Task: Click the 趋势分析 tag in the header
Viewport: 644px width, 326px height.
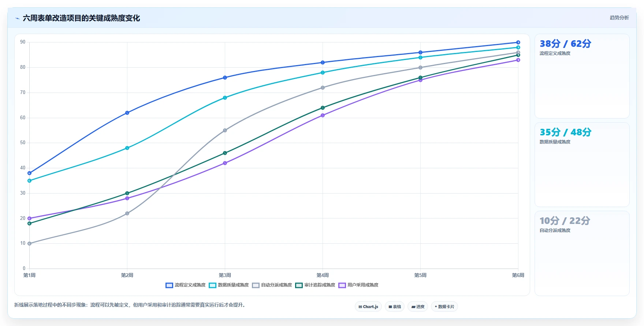Action: point(619,18)
